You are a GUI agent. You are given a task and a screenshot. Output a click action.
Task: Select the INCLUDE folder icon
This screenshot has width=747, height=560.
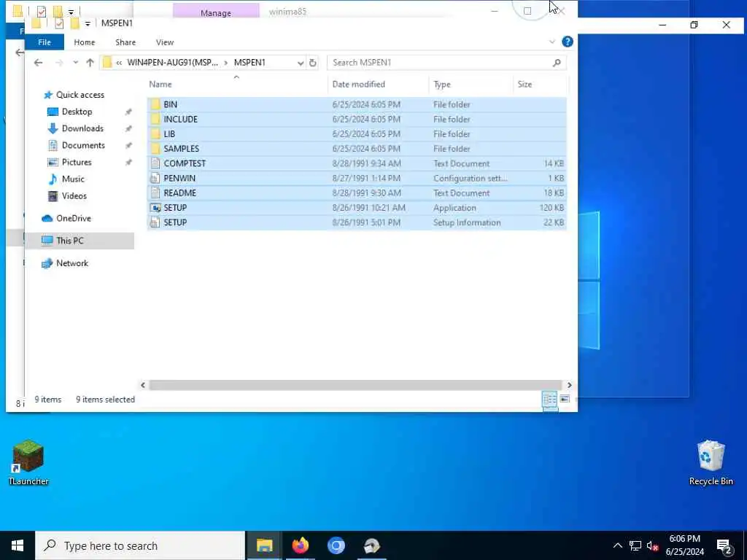click(x=155, y=119)
